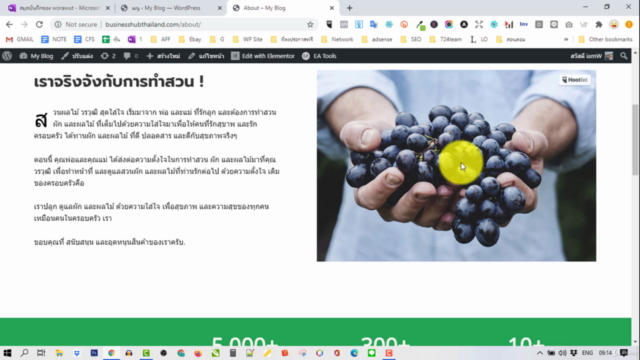Screen dimensions: 640x360
Task: Click the Hootlet button on the image
Action: tap(575, 80)
